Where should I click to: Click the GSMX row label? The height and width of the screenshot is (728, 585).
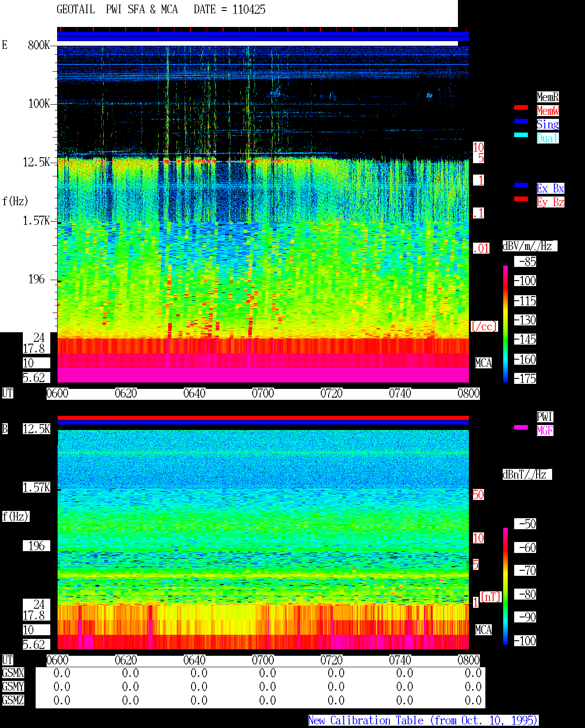[x=13, y=673]
